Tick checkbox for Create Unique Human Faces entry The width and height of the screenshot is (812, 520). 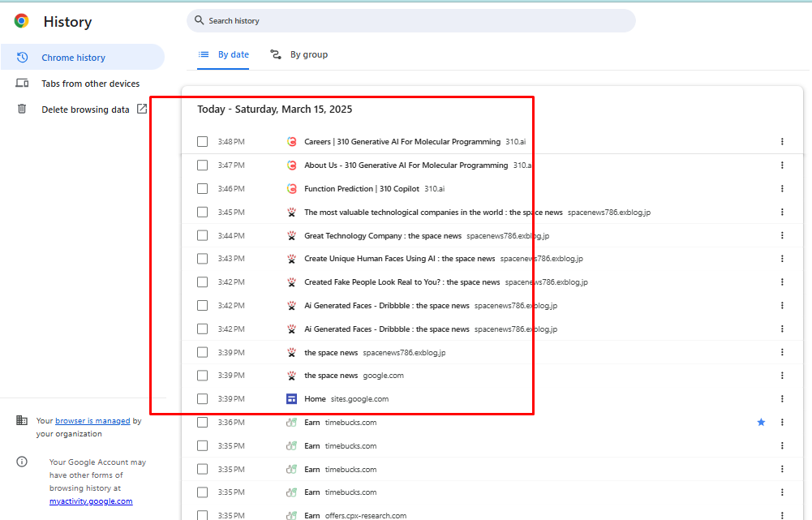[x=203, y=259]
